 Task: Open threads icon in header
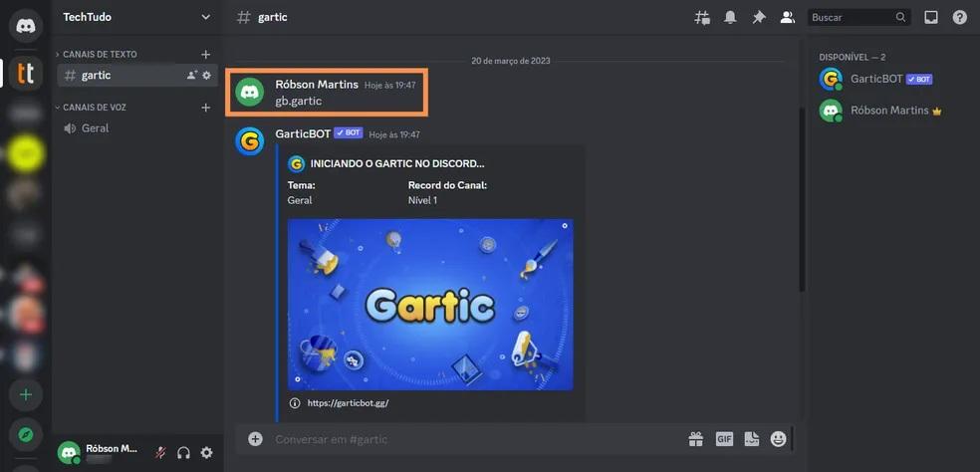[702, 18]
